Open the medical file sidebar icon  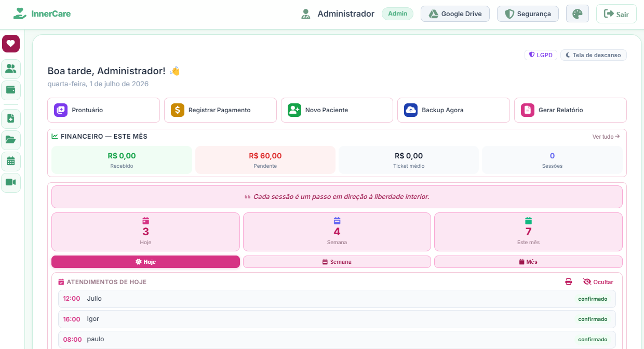click(11, 118)
